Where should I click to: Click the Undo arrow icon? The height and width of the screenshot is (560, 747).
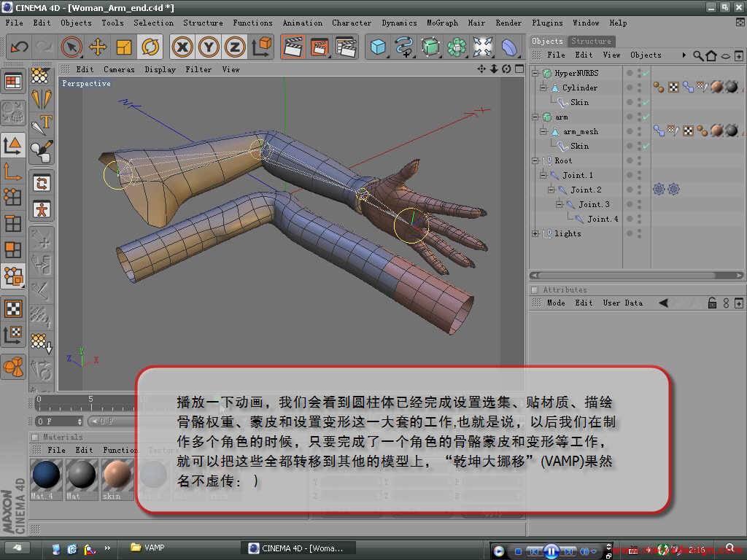[19, 47]
